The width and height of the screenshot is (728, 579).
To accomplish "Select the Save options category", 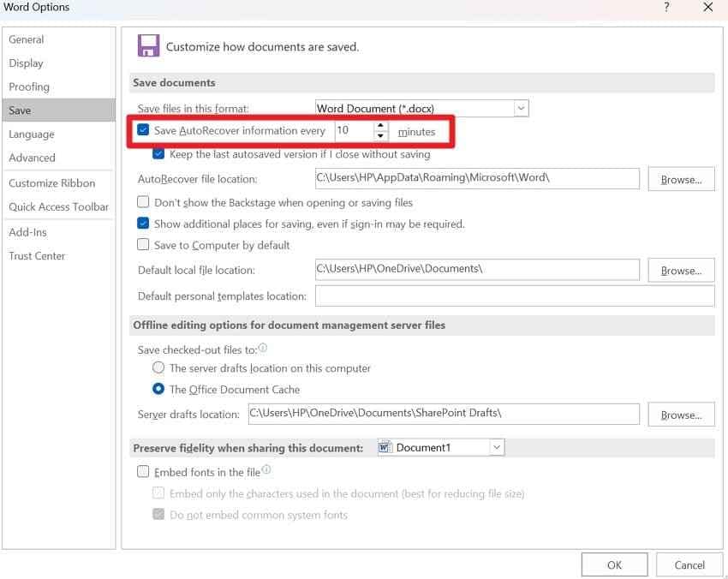I will [58, 110].
